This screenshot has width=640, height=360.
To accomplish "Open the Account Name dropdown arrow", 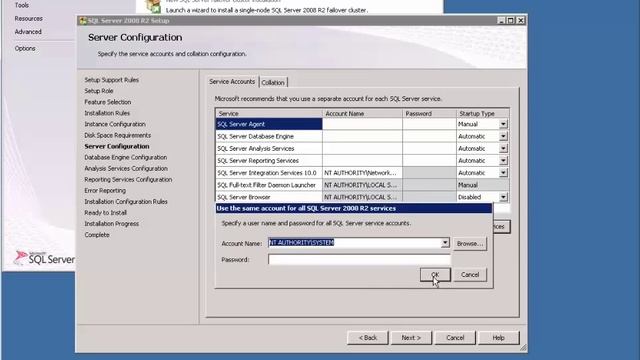I will coord(445,243).
